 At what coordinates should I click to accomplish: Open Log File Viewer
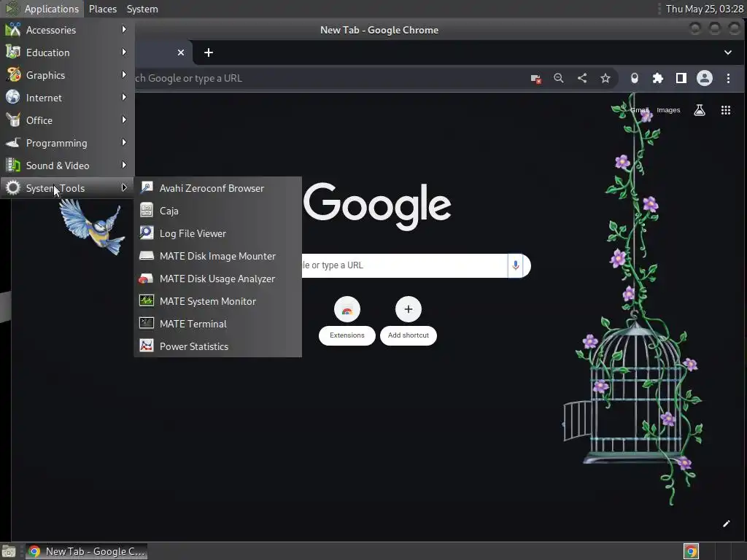click(x=217, y=233)
